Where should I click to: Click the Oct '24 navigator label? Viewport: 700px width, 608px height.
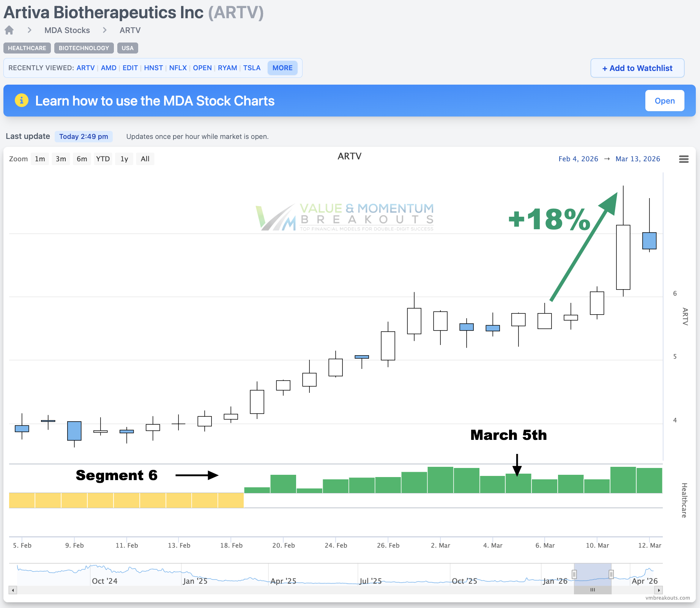[104, 581]
